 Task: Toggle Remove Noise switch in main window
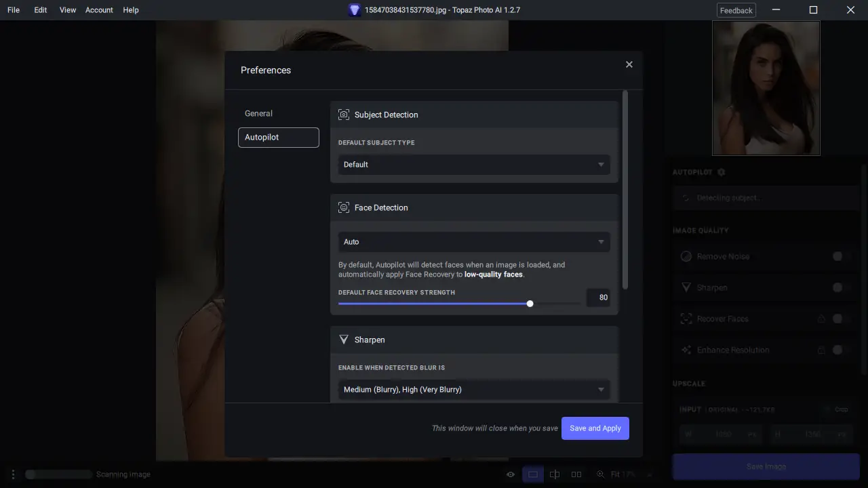(x=842, y=256)
